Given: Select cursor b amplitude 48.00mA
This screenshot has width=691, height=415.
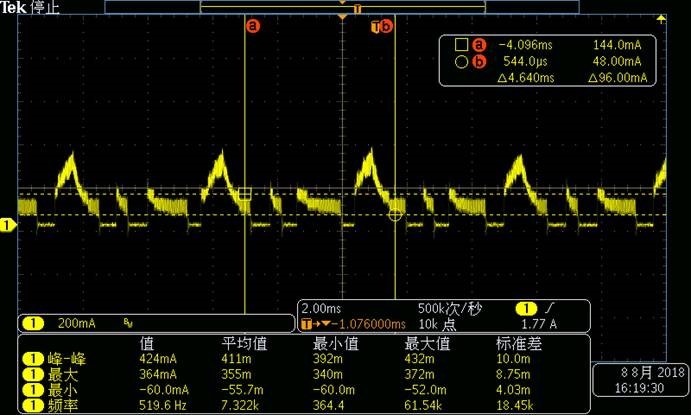Looking at the screenshot, I should click(617, 61).
